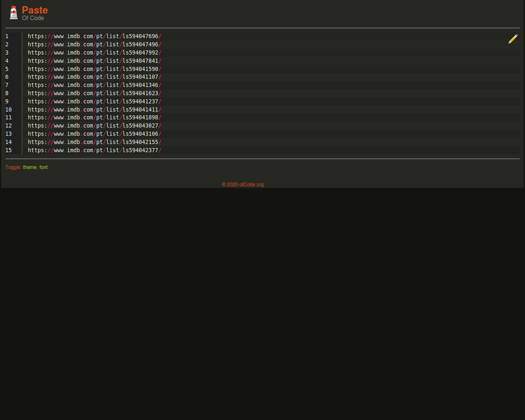
Task: Click line number 15 in the gutter
Action: [9, 151]
